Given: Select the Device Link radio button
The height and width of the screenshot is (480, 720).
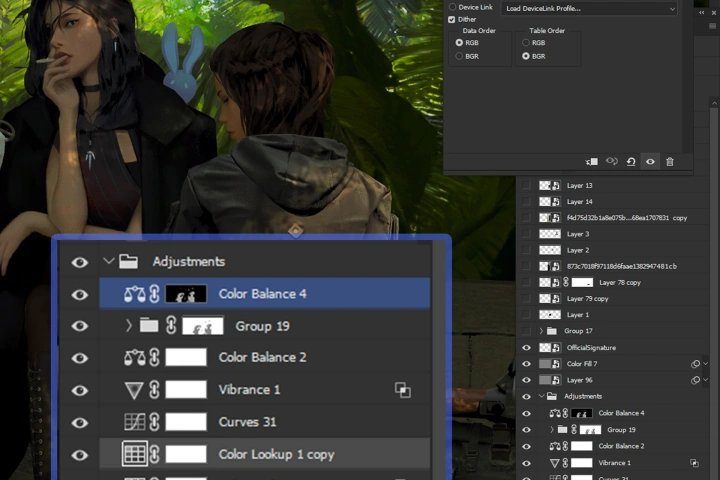Looking at the screenshot, I should (452, 7).
